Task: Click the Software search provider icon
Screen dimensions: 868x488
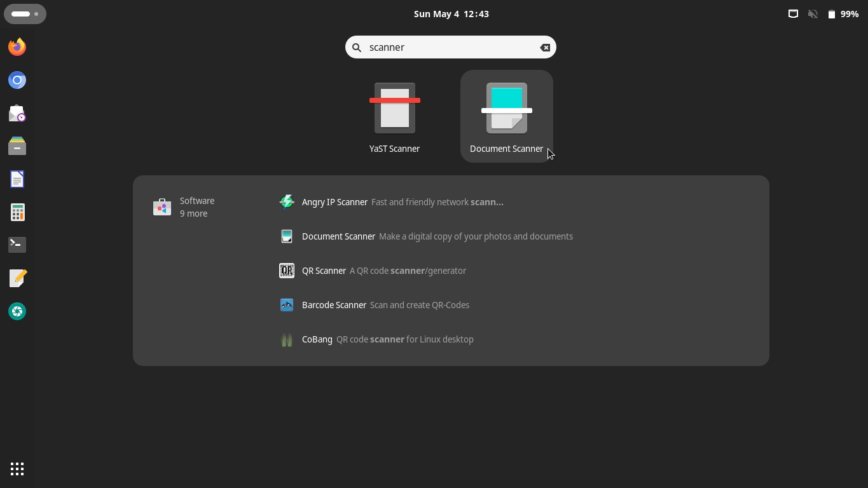Action: coord(162,207)
